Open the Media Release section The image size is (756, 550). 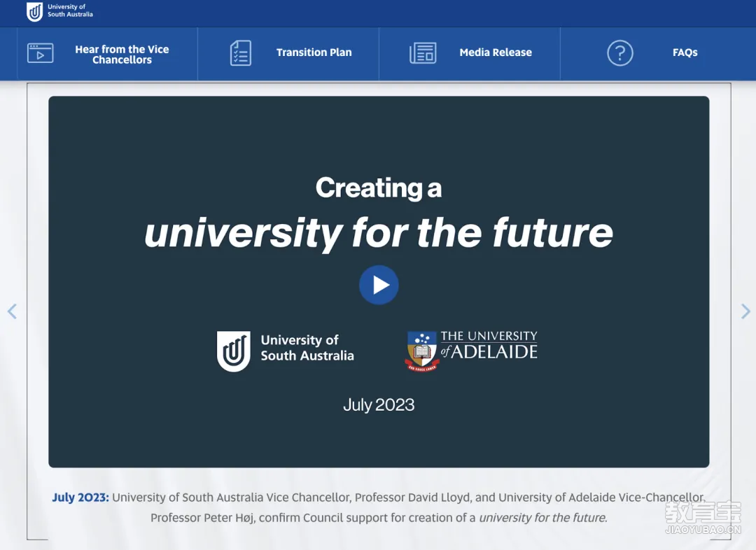470,54
